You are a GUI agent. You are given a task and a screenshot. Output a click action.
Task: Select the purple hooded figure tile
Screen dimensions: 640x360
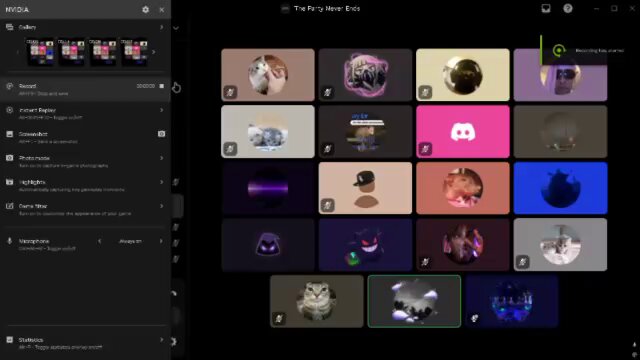click(268, 244)
